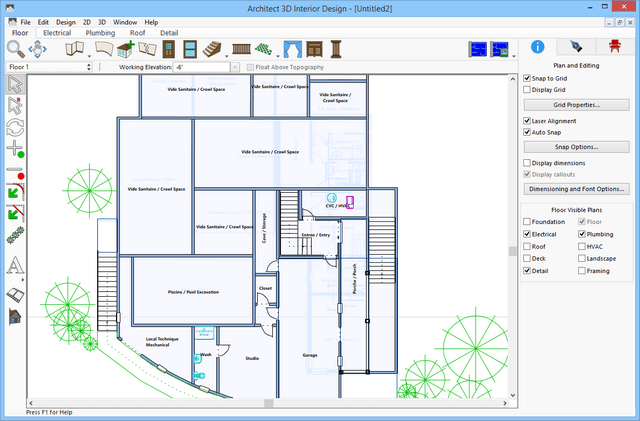The height and width of the screenshot is (421, 640).
Task: Disable Snap to Grid checkbox
Action: pyautogui.click(x=528, y=77)
